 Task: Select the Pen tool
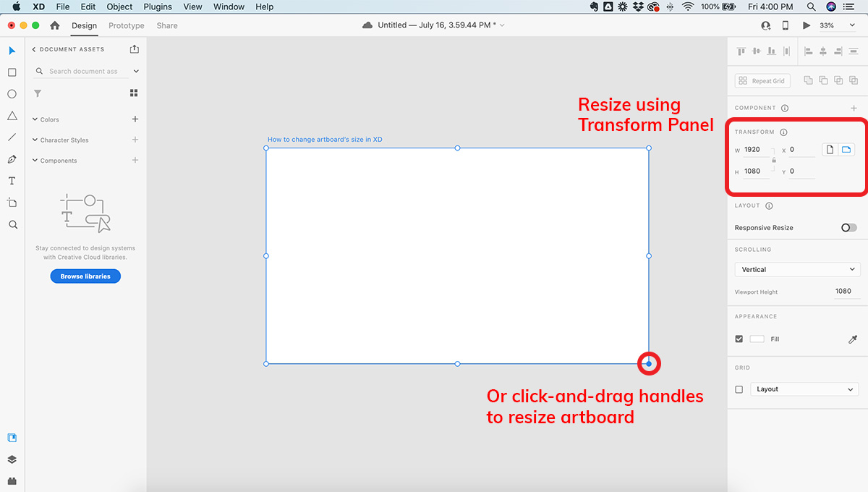coord(12,159)
